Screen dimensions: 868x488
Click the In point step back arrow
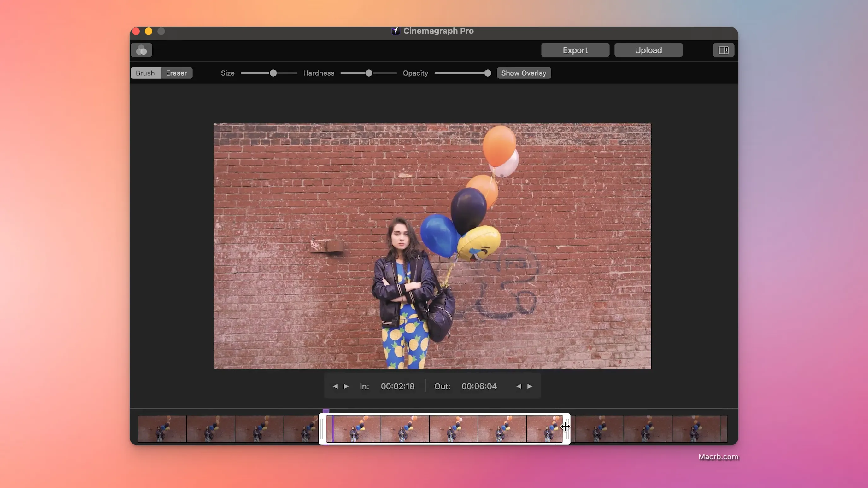[x=335, y=387]
